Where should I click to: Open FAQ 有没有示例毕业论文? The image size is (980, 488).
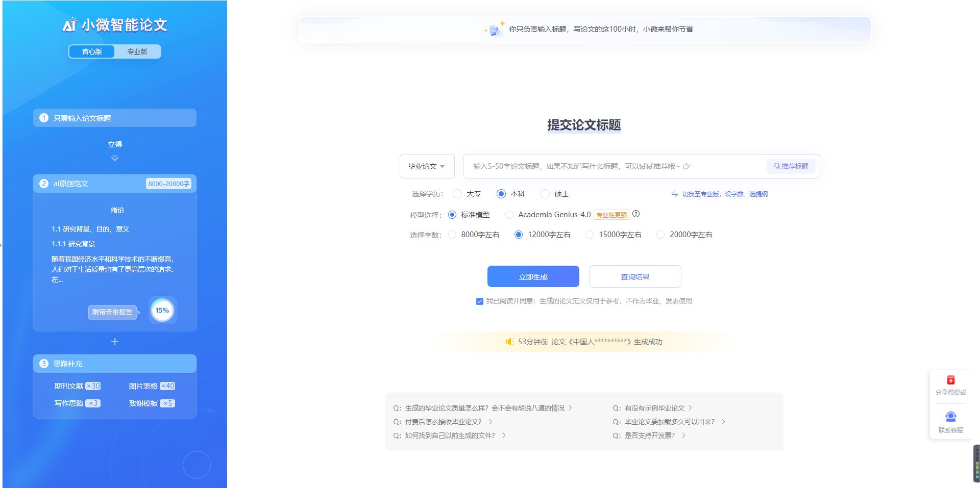click(x=652, y=408)
